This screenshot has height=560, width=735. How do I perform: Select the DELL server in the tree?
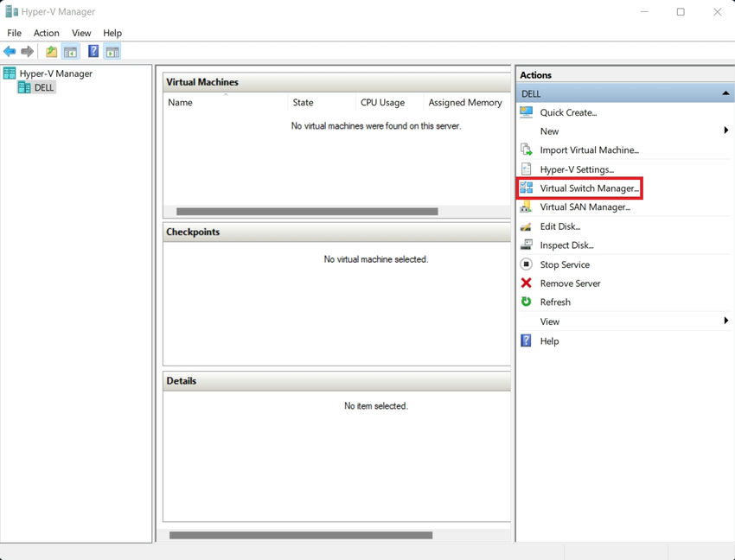click(42, 86)
